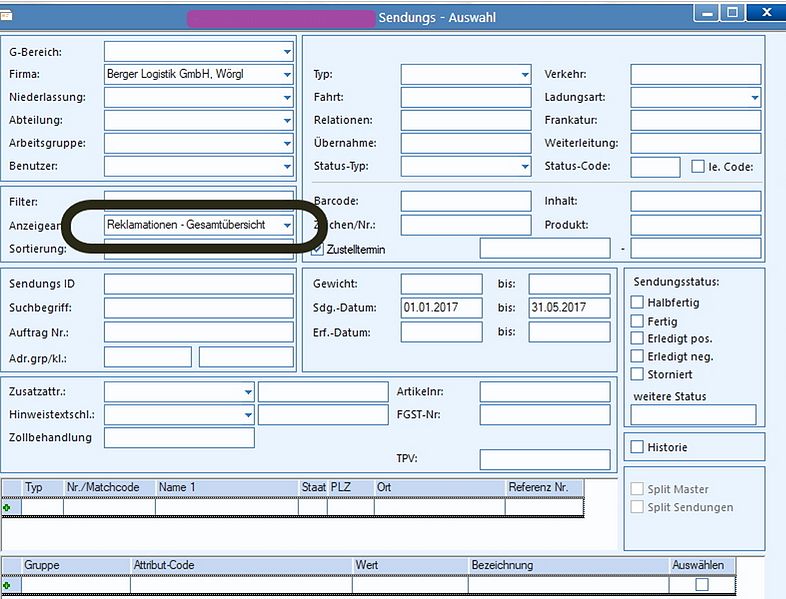Viewport: 786px width, 599px height.
Task: Click the Wert column header
Action: pyautogui.click(x=410, y=565)
